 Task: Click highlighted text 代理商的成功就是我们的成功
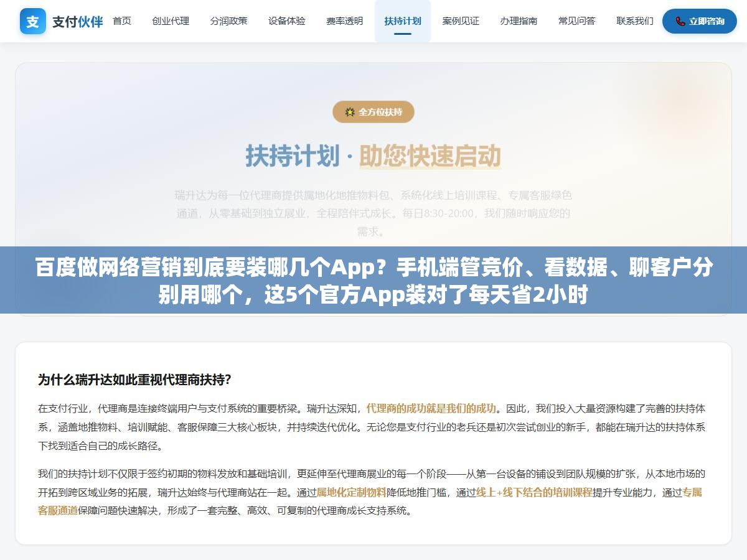pyautogui.click(x=431, y=409)
